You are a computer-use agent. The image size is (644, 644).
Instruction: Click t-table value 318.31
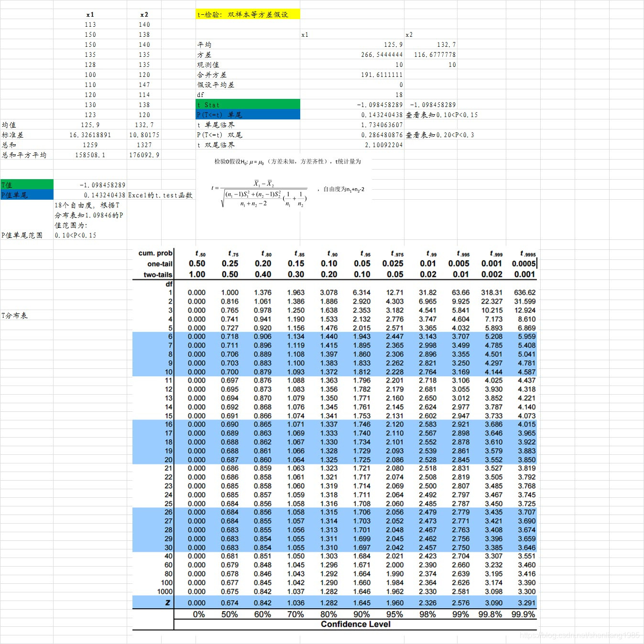click(491, 292)
